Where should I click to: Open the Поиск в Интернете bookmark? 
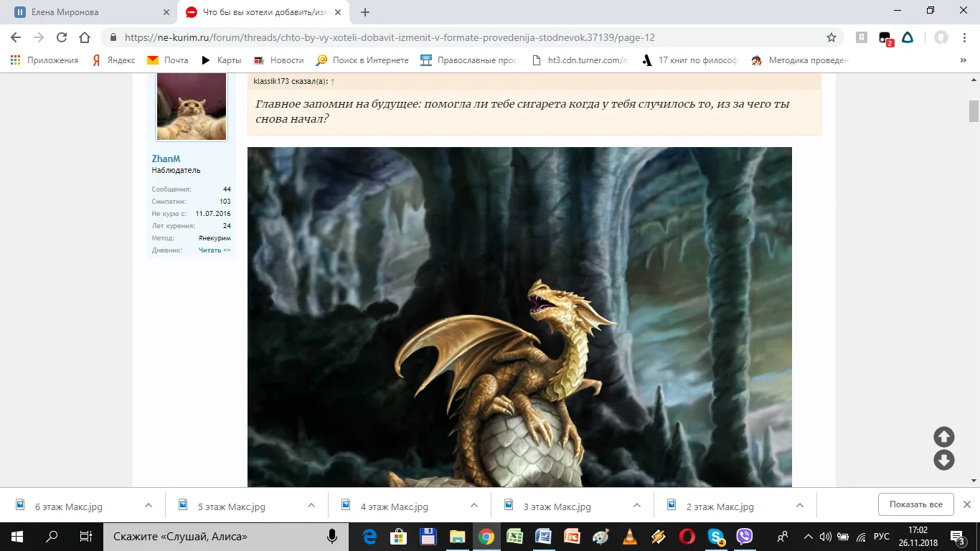point(362,60)
